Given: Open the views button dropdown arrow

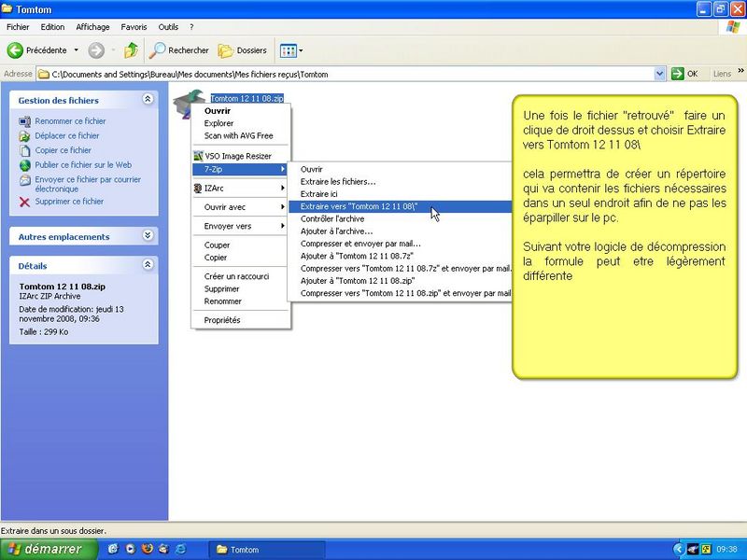Looking at the screenshot, I should (x=301, y=50).
